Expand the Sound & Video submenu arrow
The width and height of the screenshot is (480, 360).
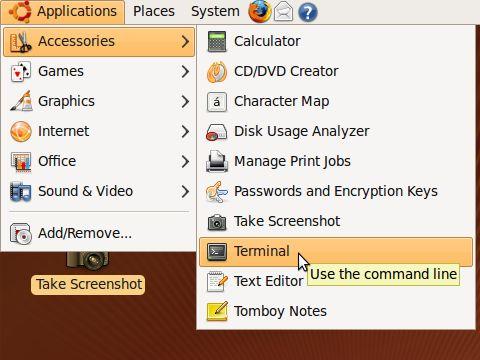pos(185,191)
